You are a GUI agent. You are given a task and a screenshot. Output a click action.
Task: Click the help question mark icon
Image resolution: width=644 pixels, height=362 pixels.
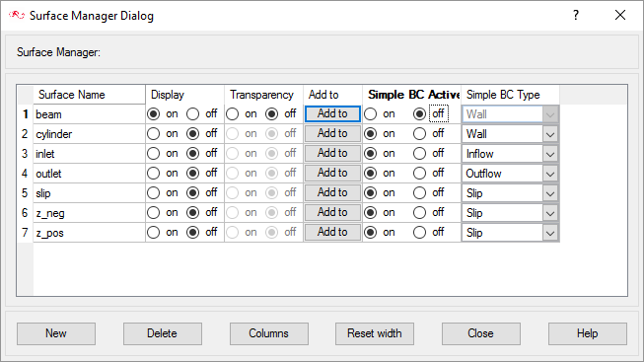click(x=576, y=15)
